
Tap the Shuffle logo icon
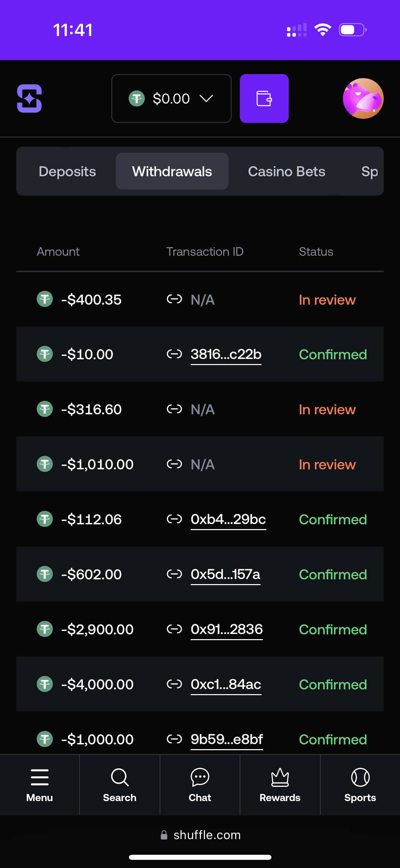(30, 98)
